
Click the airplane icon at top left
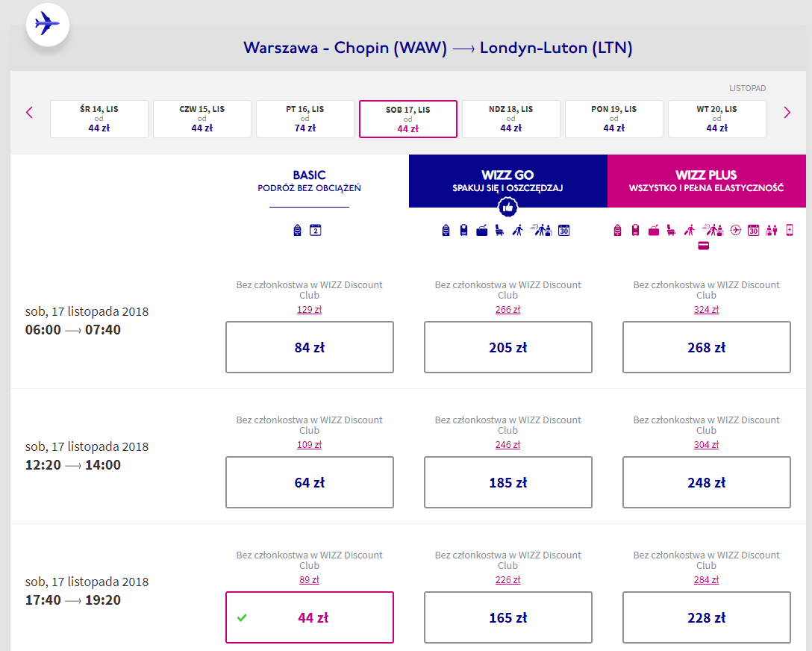[x=47, y=24]
